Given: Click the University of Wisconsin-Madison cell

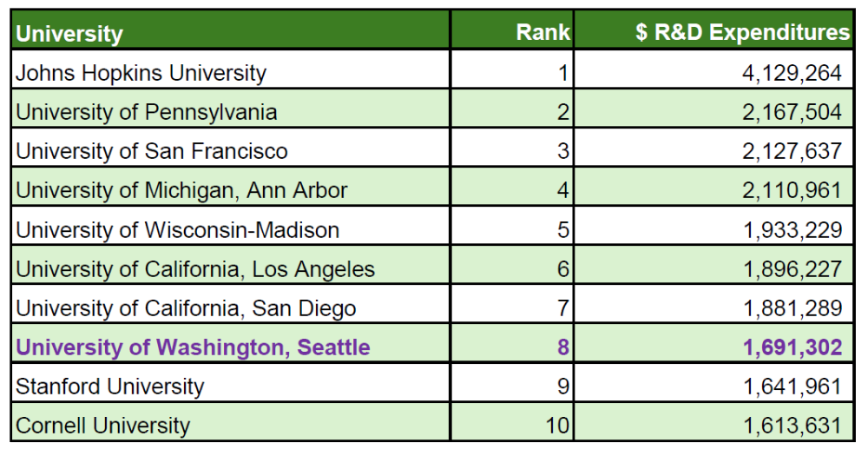Looking at the screenshot, I should click(178, 230).
